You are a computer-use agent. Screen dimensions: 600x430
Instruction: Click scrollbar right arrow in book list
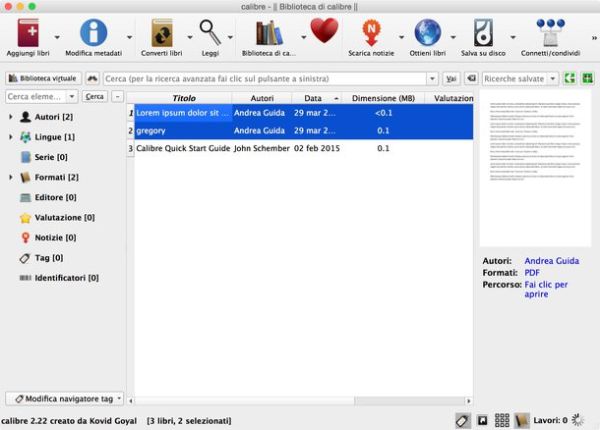tap(469, 401)
